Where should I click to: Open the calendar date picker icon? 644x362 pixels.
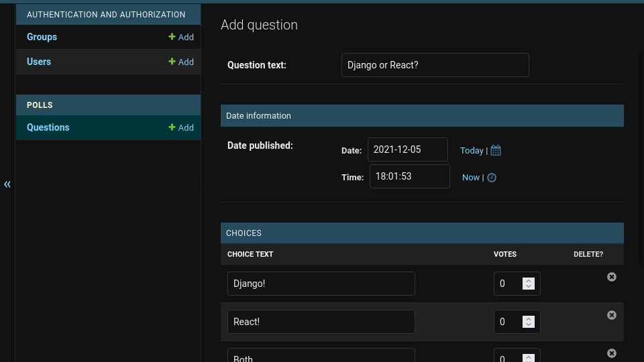click(x=496, y=150)
